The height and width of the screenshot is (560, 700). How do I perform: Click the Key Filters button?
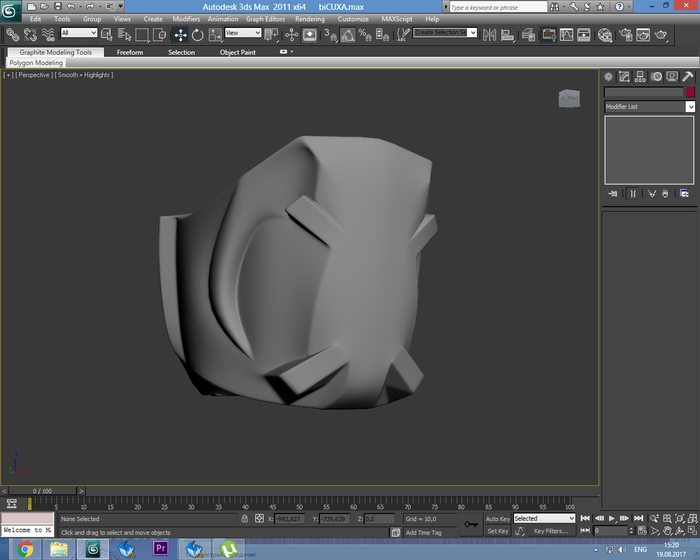tap(550, 531)
